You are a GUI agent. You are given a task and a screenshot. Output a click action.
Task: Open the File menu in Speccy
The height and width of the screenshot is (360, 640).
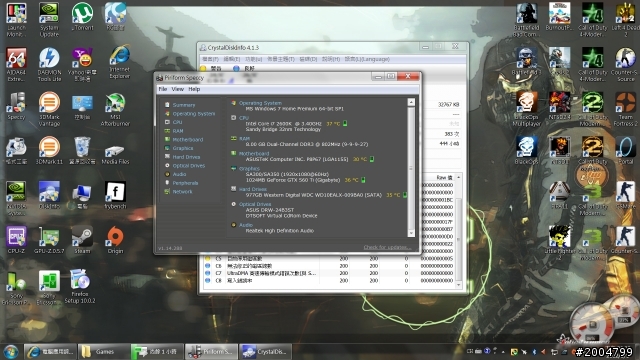click(162, 89)
